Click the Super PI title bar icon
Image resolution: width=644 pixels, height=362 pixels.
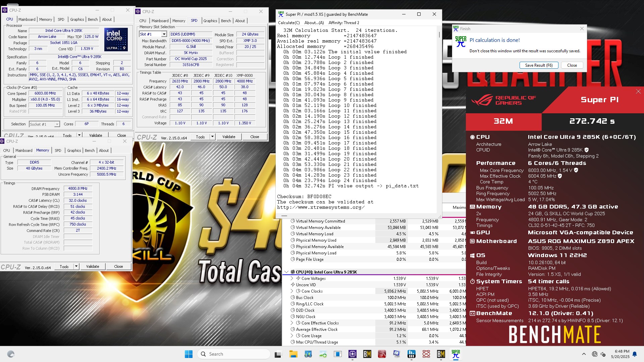[281, 14]
